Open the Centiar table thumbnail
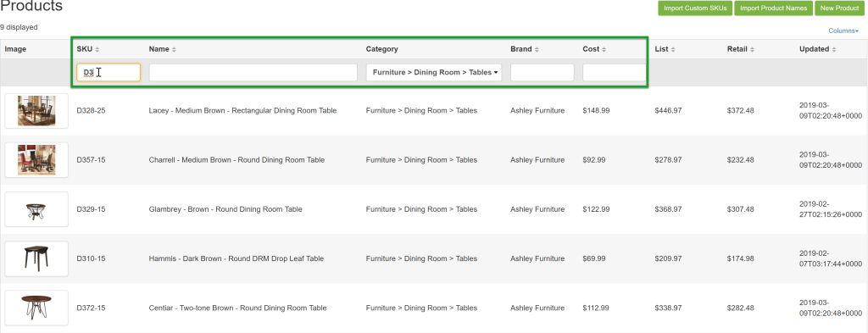 coord(36,308)
